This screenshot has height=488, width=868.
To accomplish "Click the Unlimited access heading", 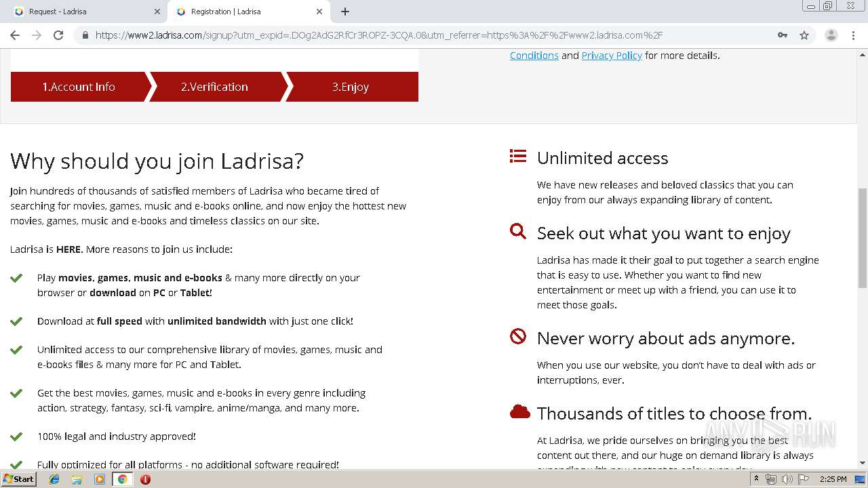I will pos(603,158).
